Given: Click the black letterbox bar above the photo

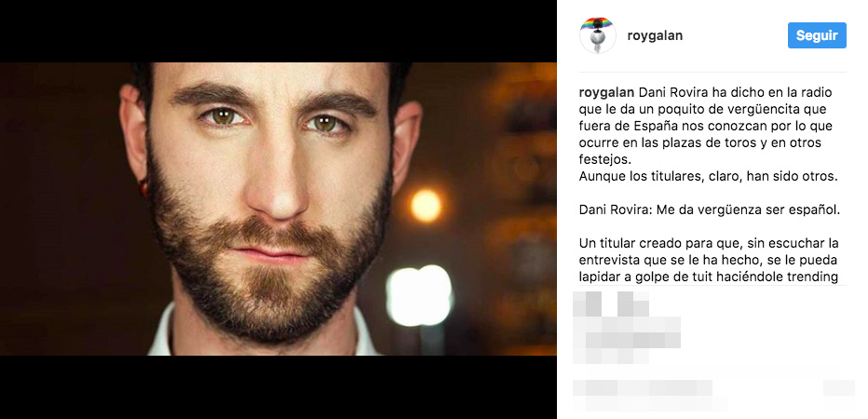Looking at the screenshot, I should coord(278,31).
